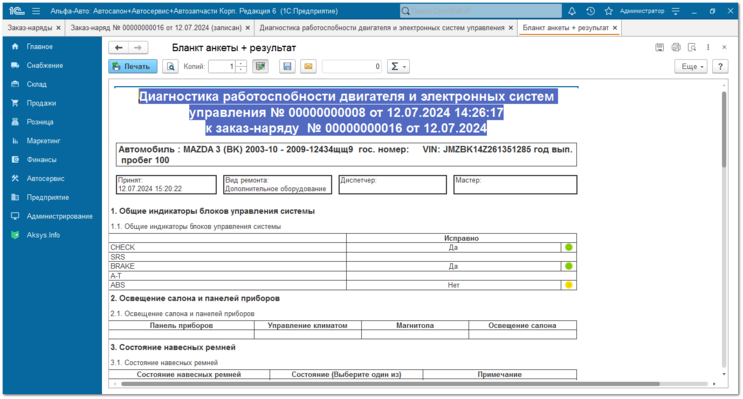Image resolution: width=743 pixels, height=399 pixels.
Task: Open the 1C main menu hamburger icon
Action: pyautogui.click(x=36, y=11)
